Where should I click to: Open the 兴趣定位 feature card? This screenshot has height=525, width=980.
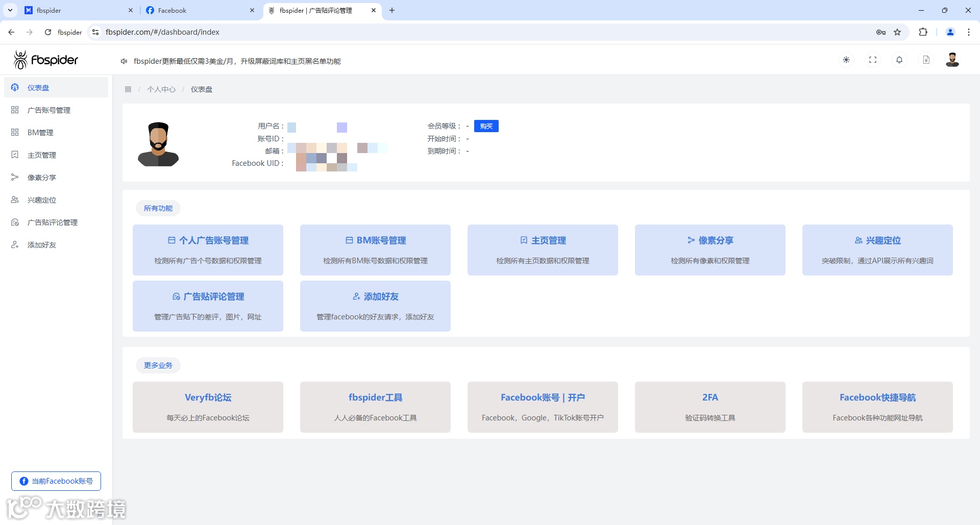tap(877, 250)
